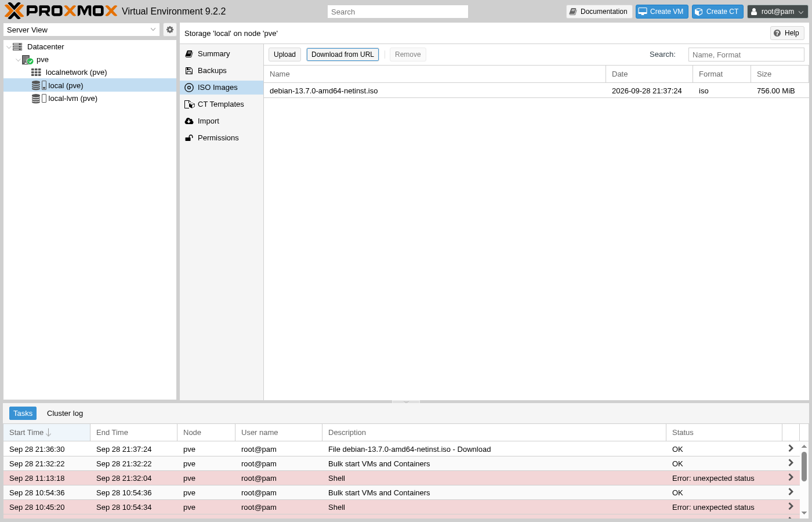Click the Backups floppy disk icon
This screenshot has width=812, height=522.
tap(189, 71)
